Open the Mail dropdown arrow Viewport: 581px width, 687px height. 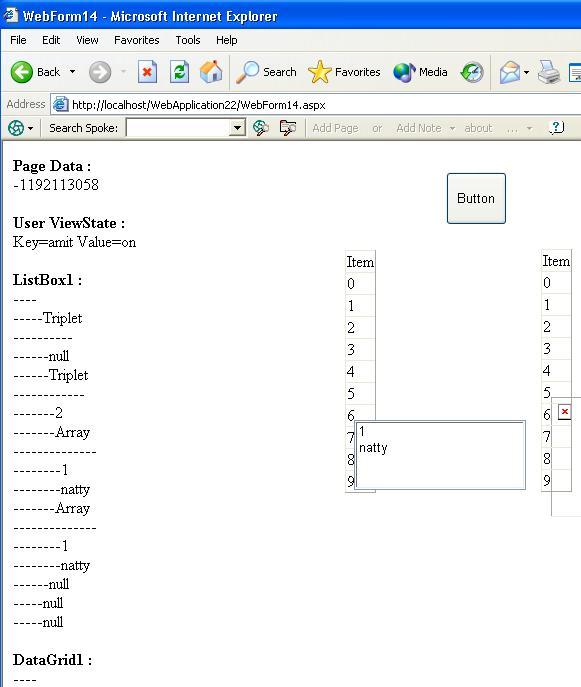pos(526,72)
